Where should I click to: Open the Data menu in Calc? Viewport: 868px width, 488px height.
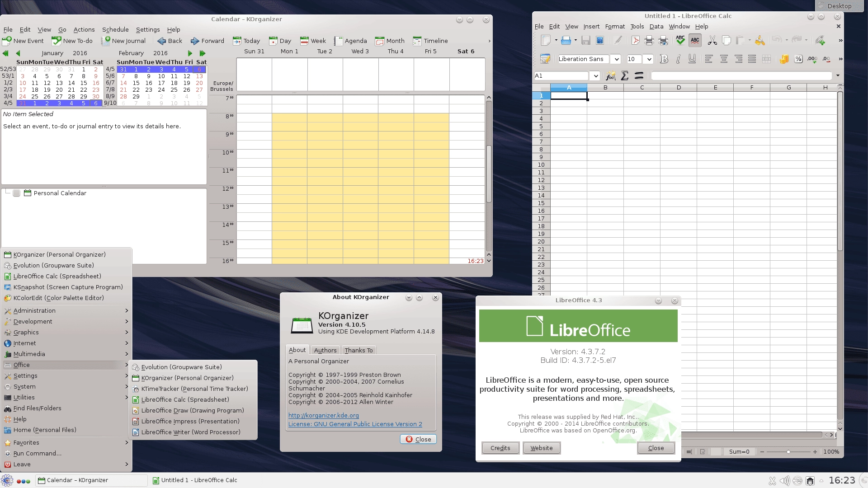[656, 27]
